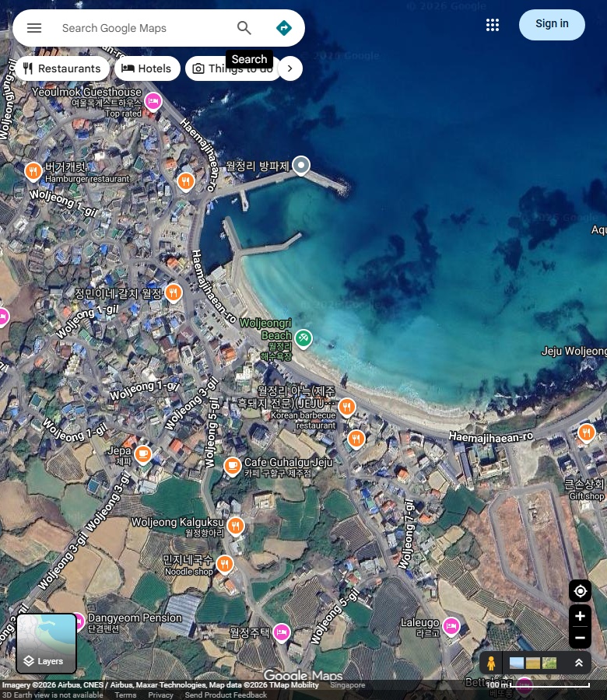Click the 월정리 방파제 location marker
Screen dimensions: 607x700
pyautogui.click(x=301, y=166)
